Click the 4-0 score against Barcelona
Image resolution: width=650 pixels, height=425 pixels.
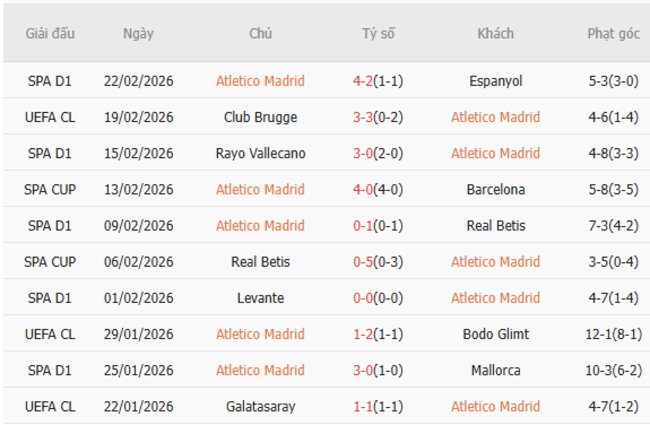click(364, 189)
